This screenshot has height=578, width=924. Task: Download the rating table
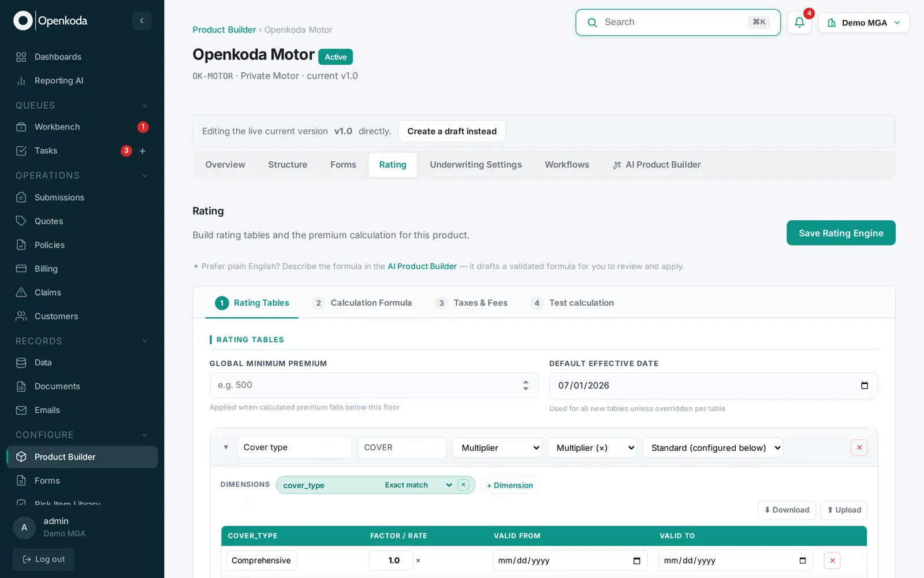click(787, 510)
